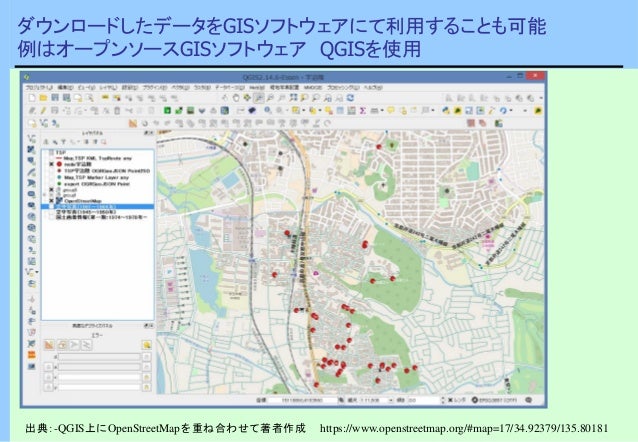The height and width of the screenshot is (442, 638).
Task: Select the TSP宇治市 OGRGeoJSON layer row
Action: pos(98,171)
